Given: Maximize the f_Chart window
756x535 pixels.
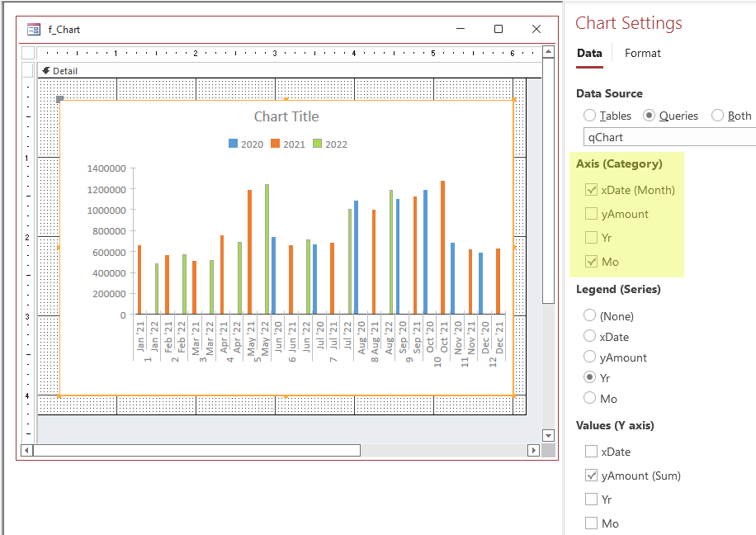Looking at the screenshot, I should pyautogui.click(x=498, y=29).
